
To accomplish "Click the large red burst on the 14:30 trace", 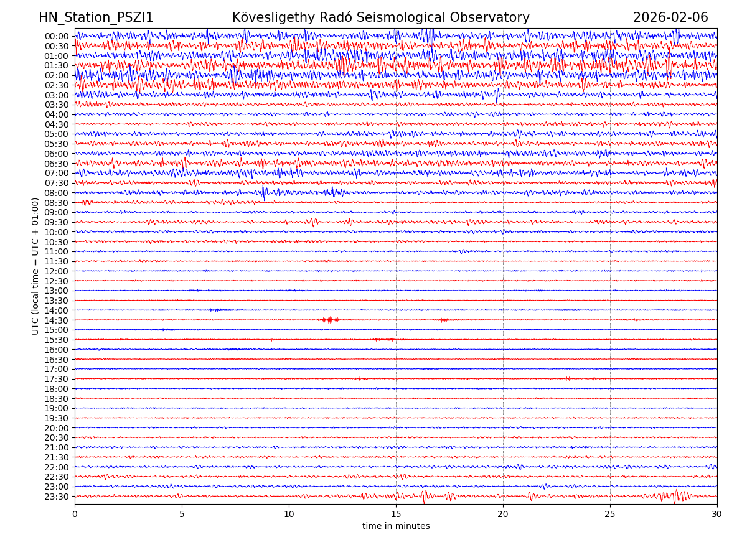I will [329, 320].
